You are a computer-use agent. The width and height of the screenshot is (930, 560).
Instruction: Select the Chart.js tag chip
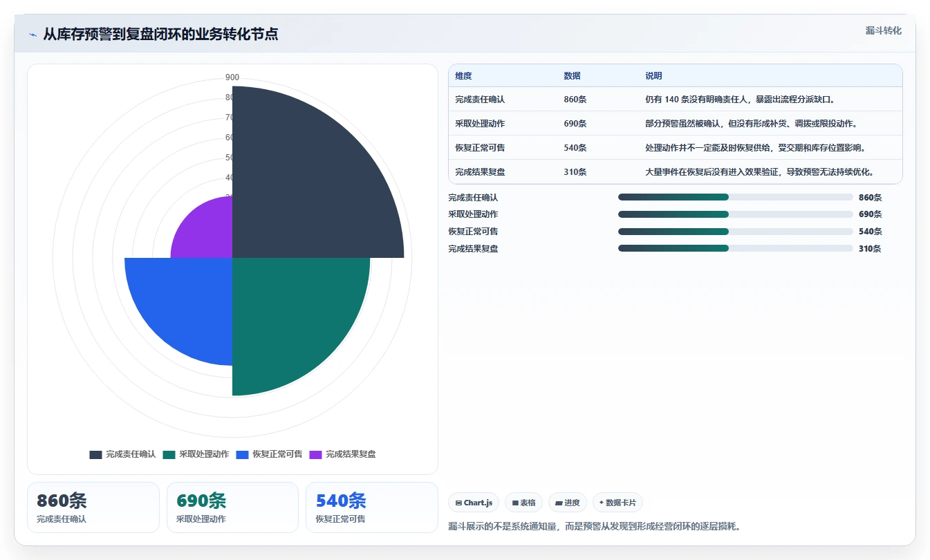point(474,503)
